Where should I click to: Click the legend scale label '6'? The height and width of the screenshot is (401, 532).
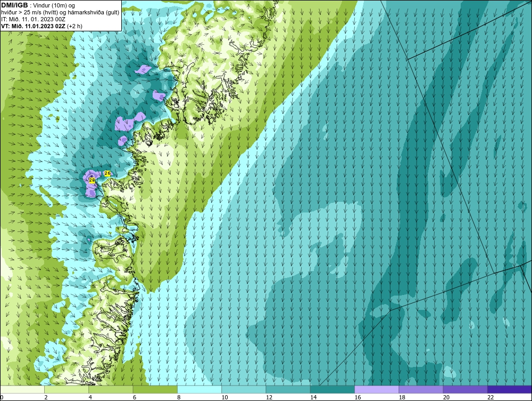[135, 398]
